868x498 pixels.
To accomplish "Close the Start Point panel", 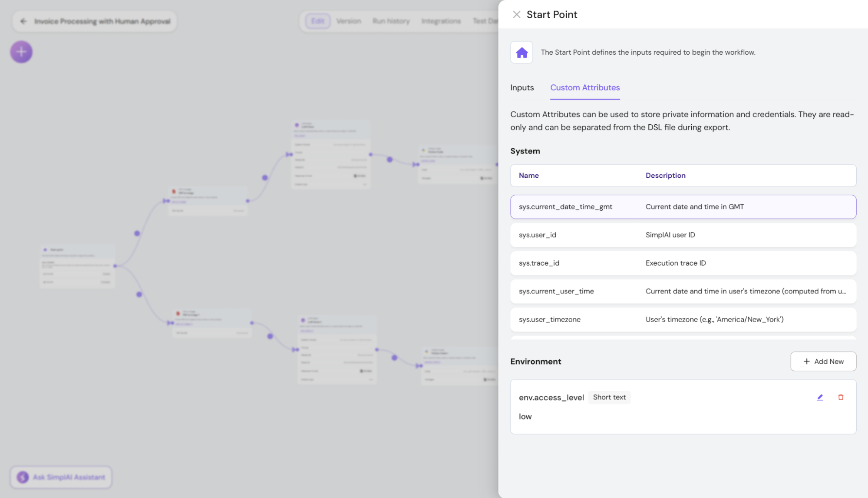I will (x=516, y=14).
